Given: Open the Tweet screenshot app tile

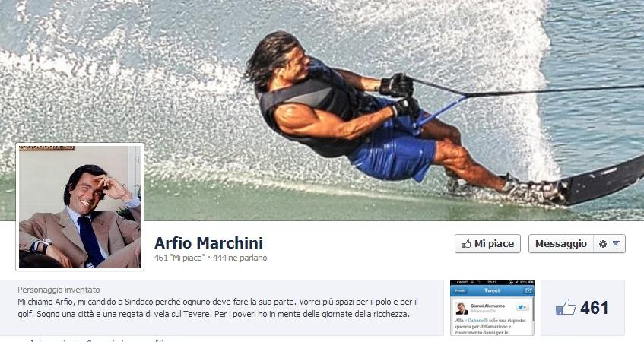Looking at the screenshot, I should pyautogui.click(x=492, y=308).
